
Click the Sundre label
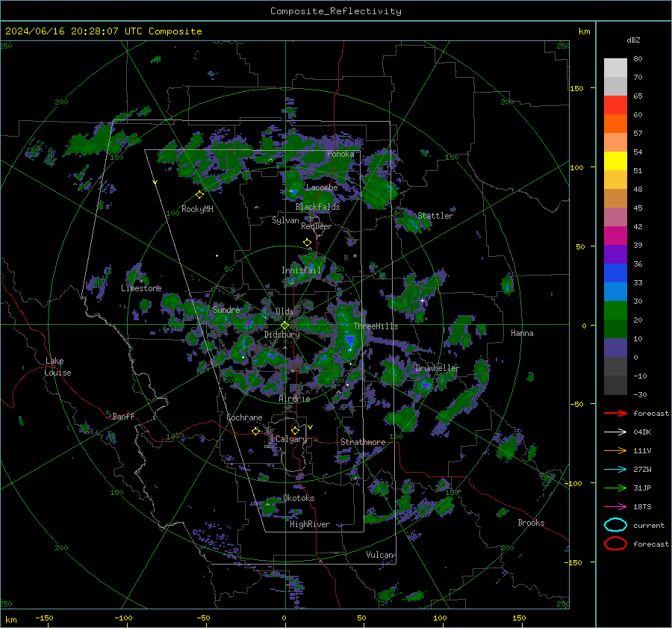(x=226, y=309)
